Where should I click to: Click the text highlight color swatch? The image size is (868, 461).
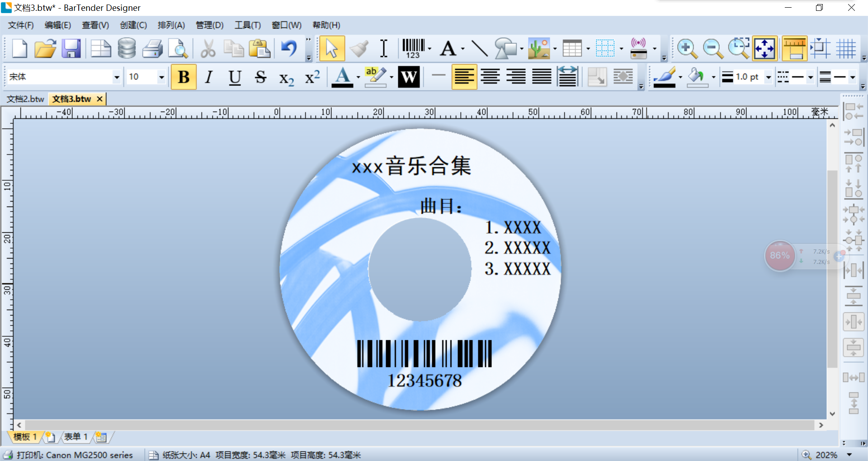tap(376, 77)
